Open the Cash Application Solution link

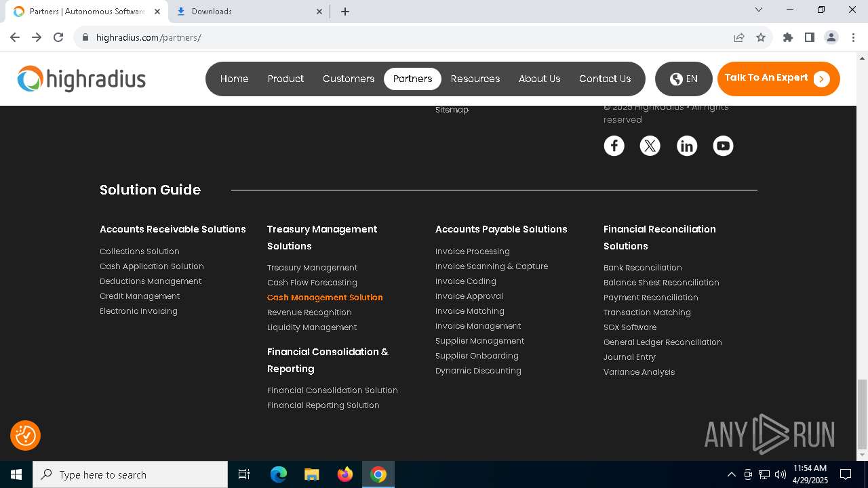click(x=152, y=266)
